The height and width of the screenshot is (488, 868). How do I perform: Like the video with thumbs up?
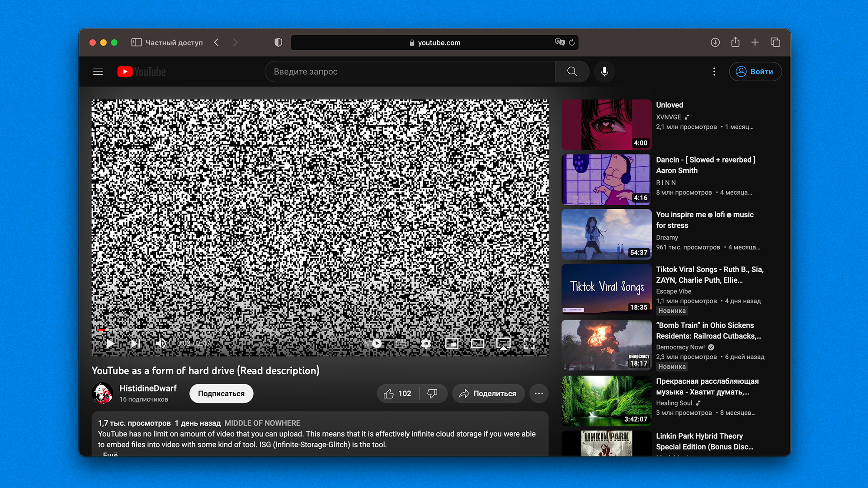click(398, 394)
